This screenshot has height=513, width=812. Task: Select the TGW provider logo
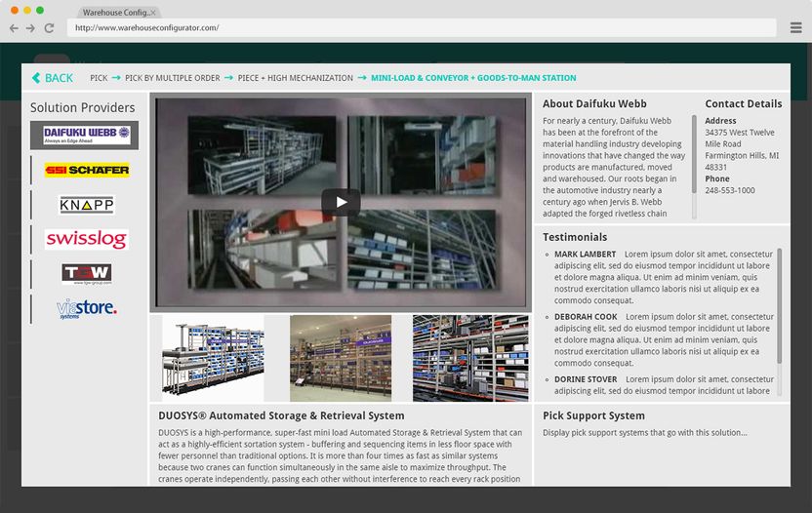click(86, 274)
